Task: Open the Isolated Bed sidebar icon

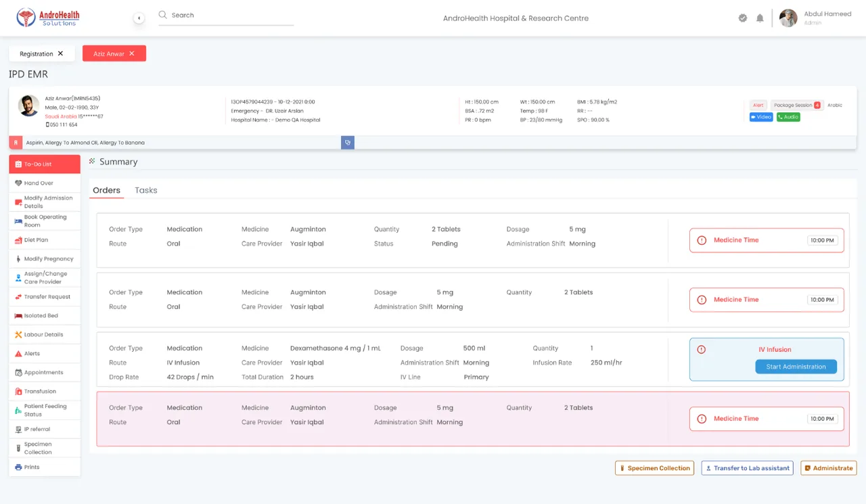Action: pos(18,316)
